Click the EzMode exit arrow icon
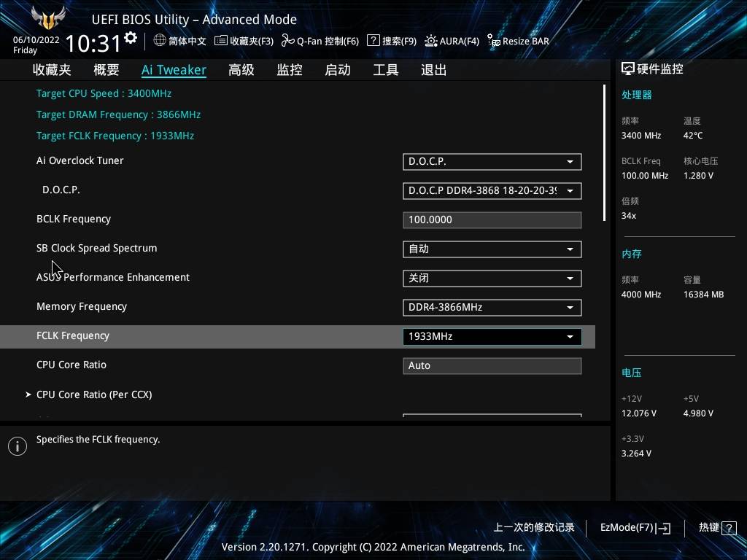The width and height of the screenshot is (747, 560). (x=664, y=528)
